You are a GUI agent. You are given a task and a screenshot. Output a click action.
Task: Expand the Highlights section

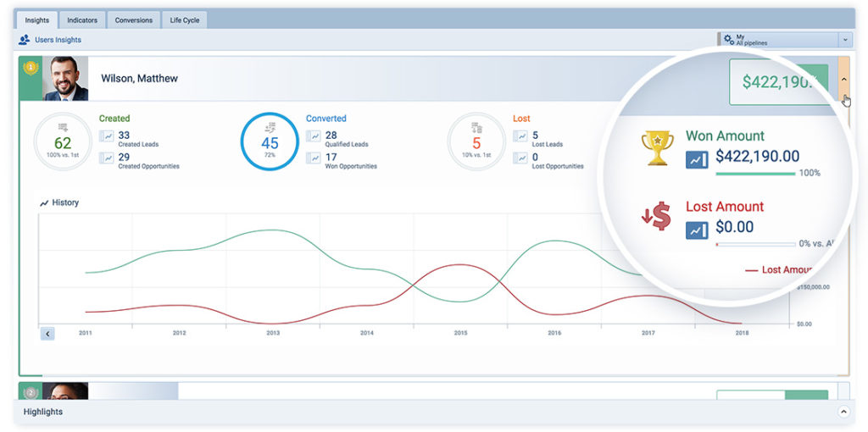coord(843,412)
